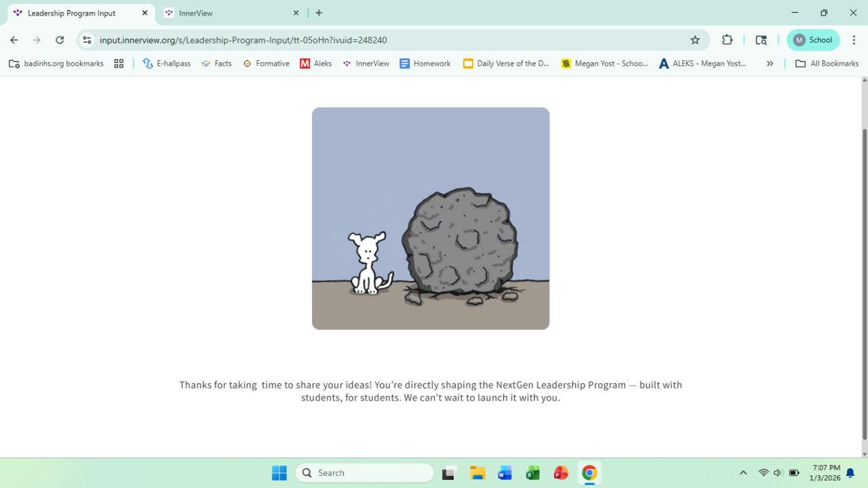Open the Daily Verse of the Day bookmark

point(507,64)
